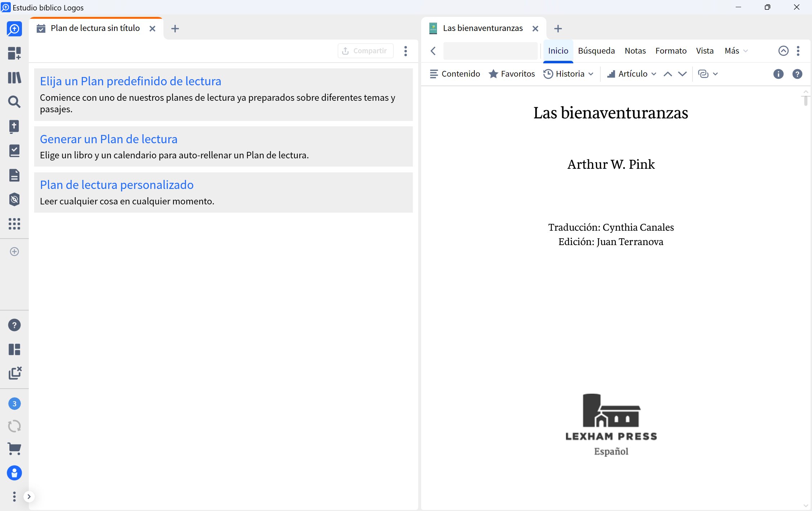Open the Library books icon
The width and height of the screenshot is (812, 511).
14,77
